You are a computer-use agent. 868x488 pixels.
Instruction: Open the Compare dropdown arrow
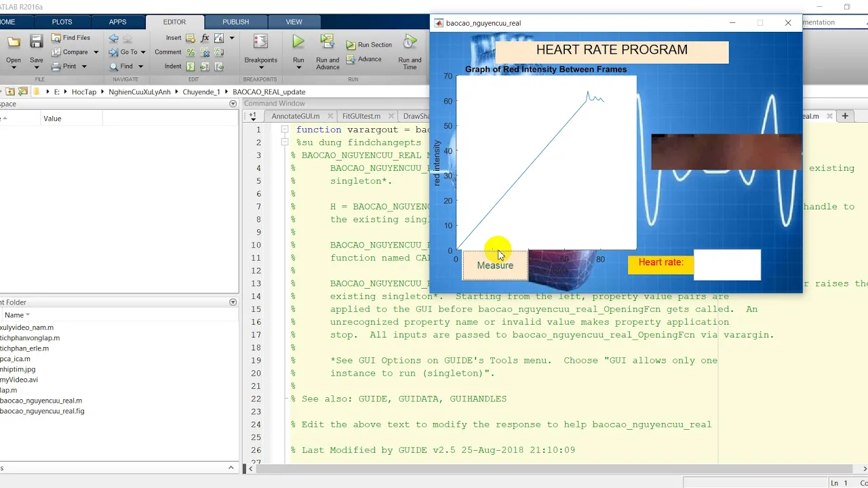[x=96, y=52]
